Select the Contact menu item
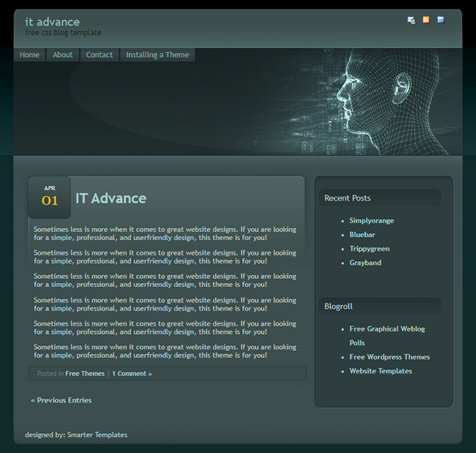Screen dimensions: 476x453 [99, 55]
